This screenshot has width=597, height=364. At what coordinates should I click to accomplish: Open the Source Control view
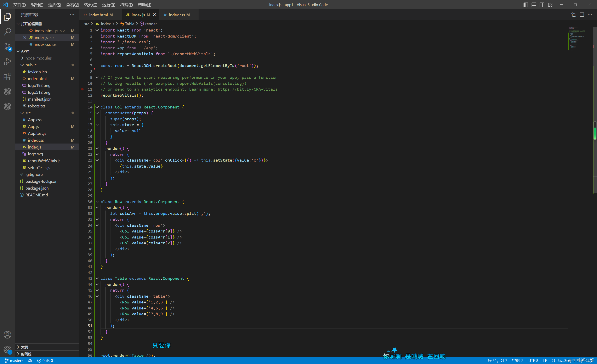click(7, 46)
